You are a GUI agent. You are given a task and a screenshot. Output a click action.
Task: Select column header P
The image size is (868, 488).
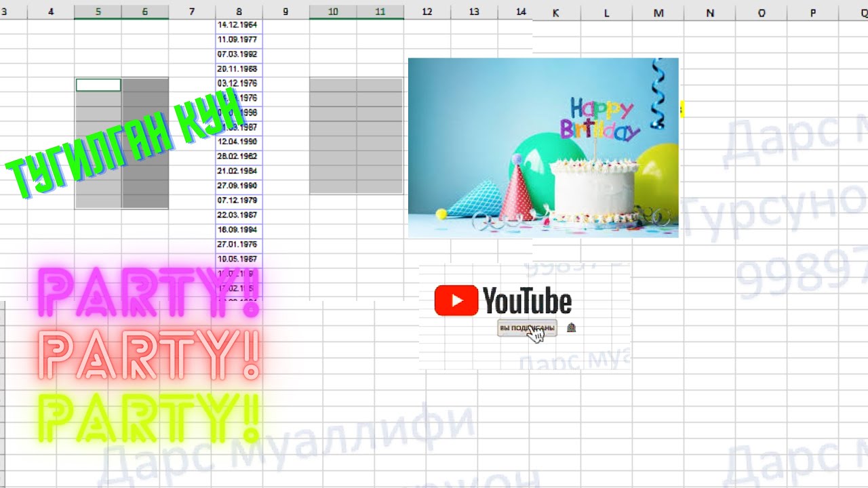813,13
